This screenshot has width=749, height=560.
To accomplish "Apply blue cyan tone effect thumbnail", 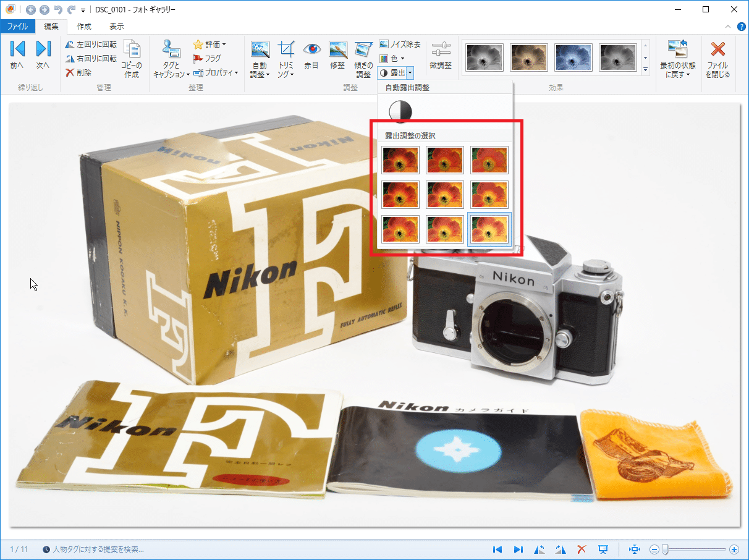I will point(573,57).
